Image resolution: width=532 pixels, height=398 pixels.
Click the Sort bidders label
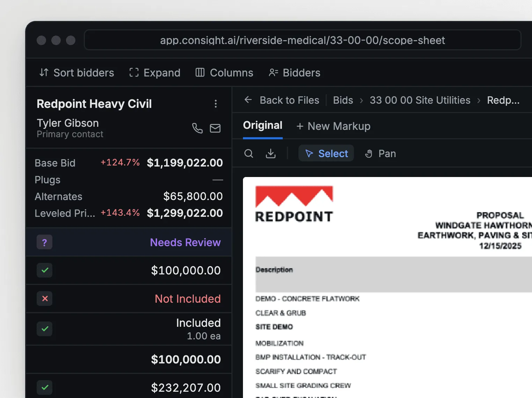coord(84,73)
